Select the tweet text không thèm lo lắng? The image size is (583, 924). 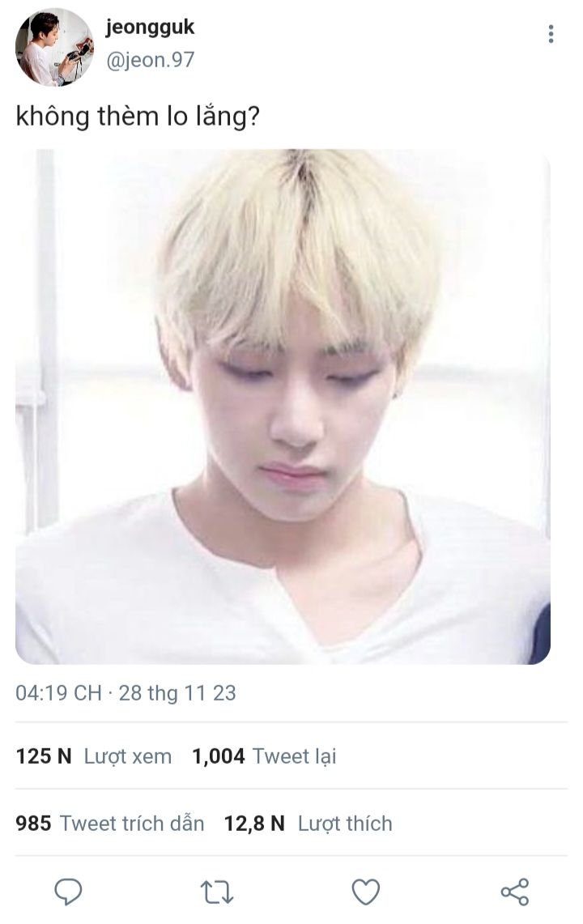(x=138, y=117)
